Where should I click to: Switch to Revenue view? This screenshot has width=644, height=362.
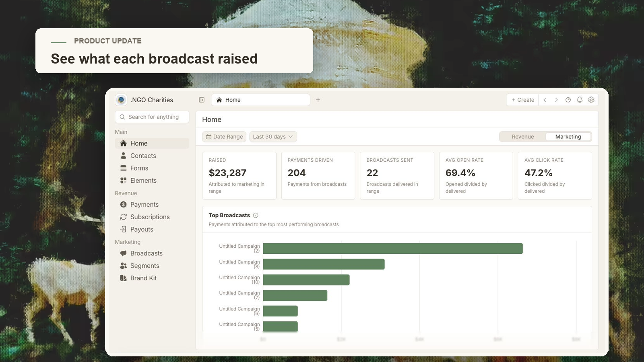[x=523, y=137]
